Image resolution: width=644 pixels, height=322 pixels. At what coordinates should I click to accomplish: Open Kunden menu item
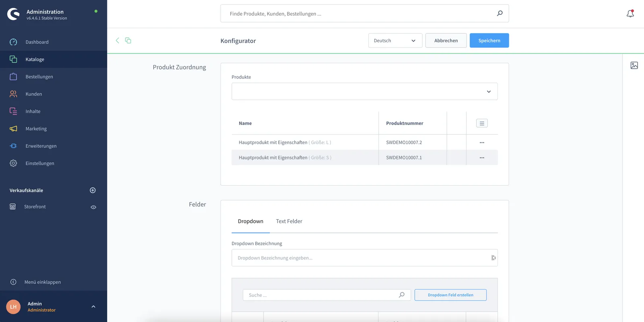[x=54, y=94]
